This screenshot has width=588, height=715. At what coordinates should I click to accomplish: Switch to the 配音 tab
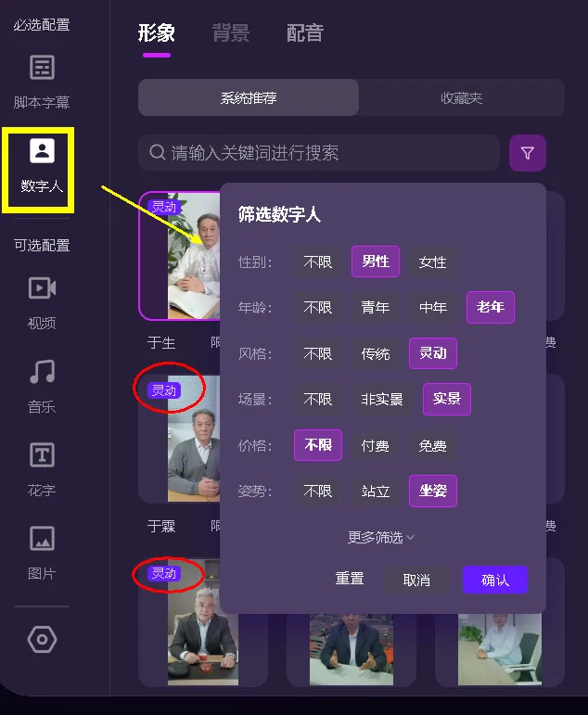click(305, 33)
